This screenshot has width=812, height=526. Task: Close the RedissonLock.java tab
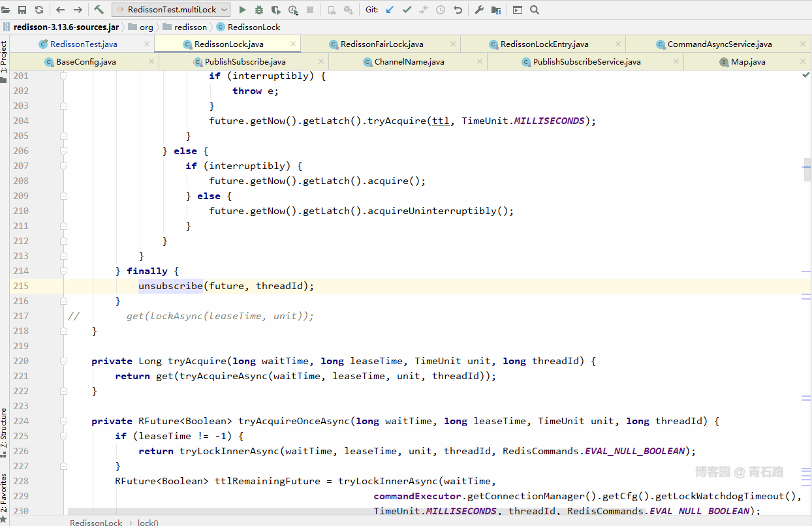click(x=293, y=44)
